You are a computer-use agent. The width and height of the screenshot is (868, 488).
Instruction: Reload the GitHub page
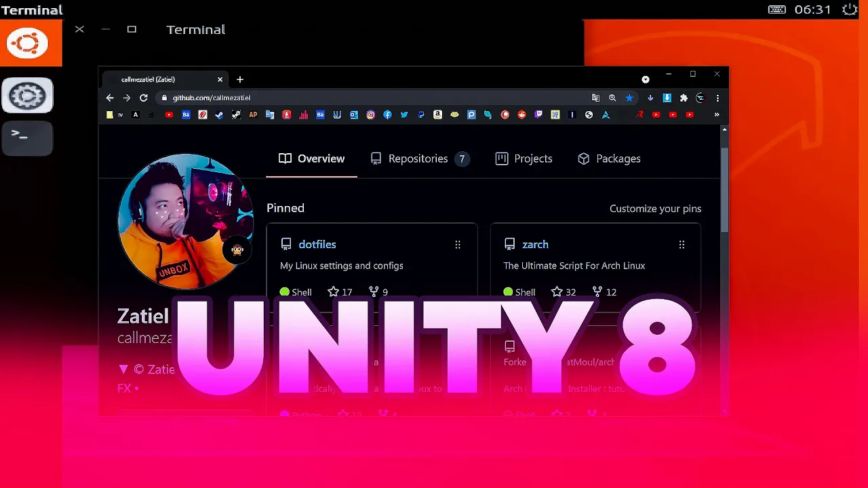click(143, 98)
